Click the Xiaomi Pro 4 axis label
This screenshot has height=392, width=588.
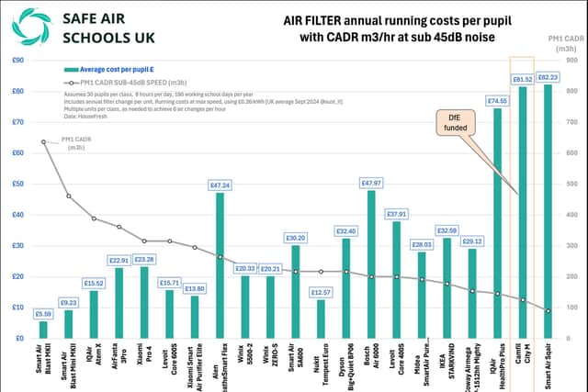click(144, 353)
